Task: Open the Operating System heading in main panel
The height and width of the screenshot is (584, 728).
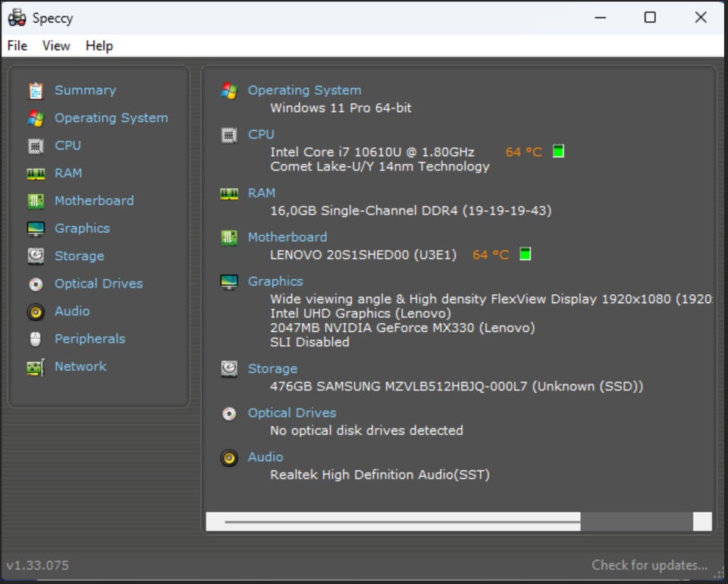Action: pyautogui.click(x=304, y=90)
